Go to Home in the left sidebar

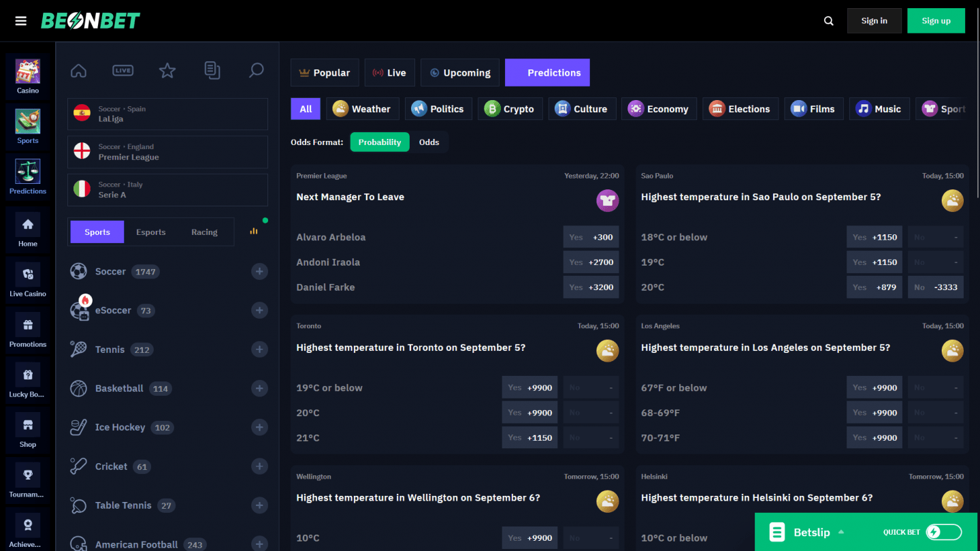(28, 230)
